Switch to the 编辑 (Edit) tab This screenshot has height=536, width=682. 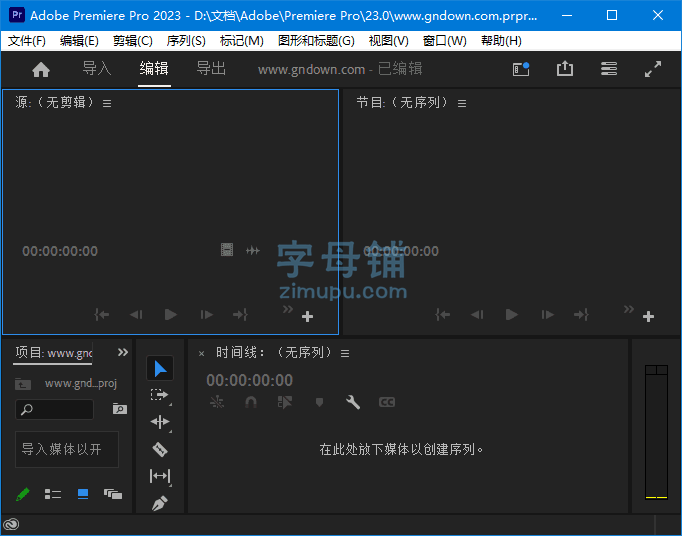click(154, 68)
